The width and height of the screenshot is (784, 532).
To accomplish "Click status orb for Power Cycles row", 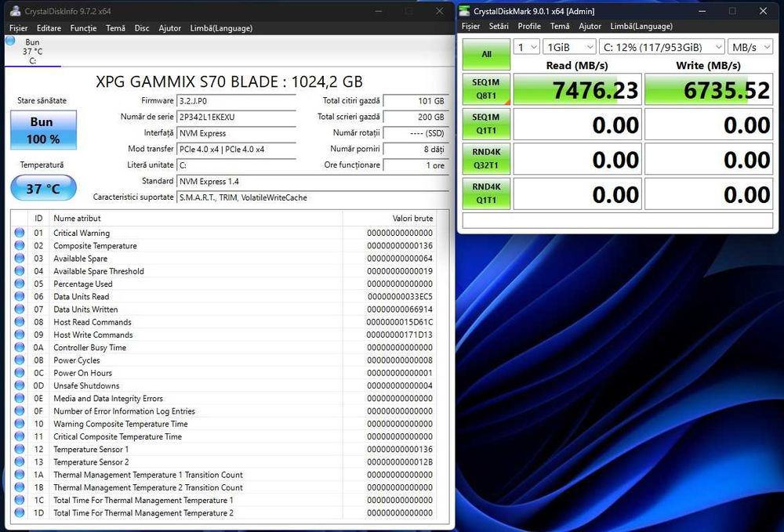I will pyautogui.click(x=20, y=360).
